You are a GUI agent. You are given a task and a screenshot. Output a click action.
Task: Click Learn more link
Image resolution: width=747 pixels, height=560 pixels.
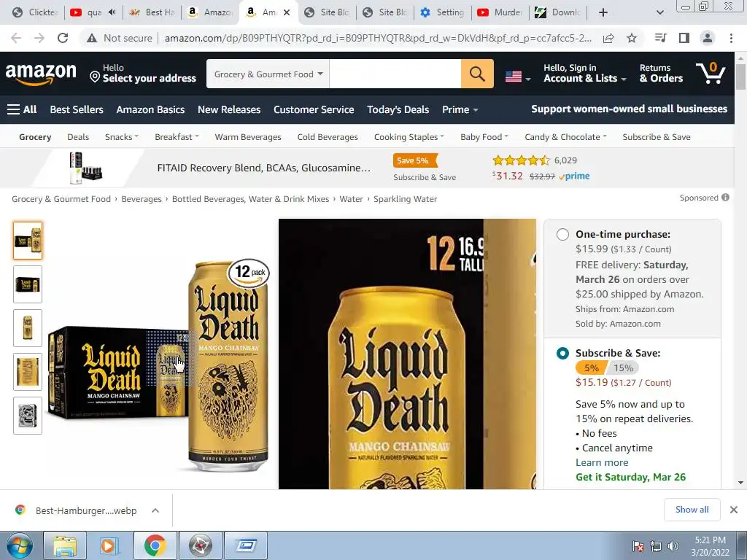click(x=602, y=462)
